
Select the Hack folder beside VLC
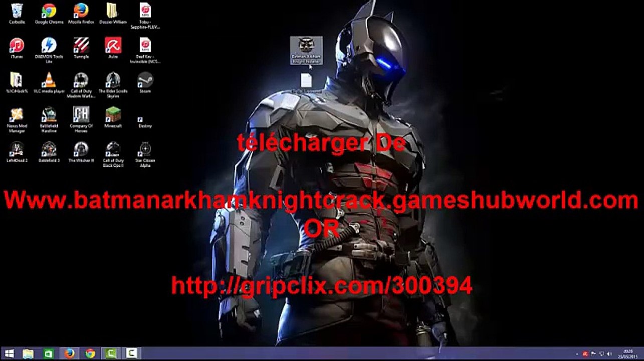pyautogui.click(x=17, y=83)
